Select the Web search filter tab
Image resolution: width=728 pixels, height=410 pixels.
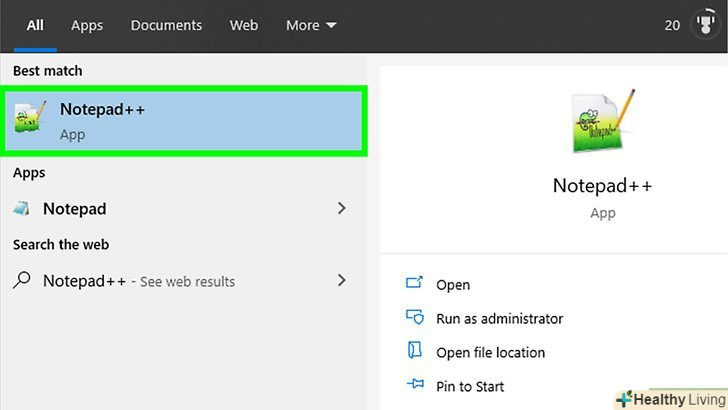[243, 25]
